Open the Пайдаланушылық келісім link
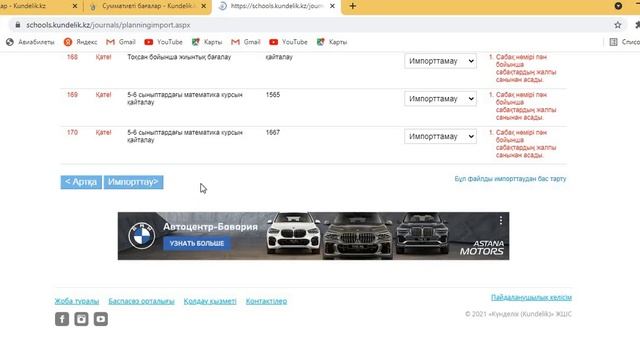 (531, 298)
